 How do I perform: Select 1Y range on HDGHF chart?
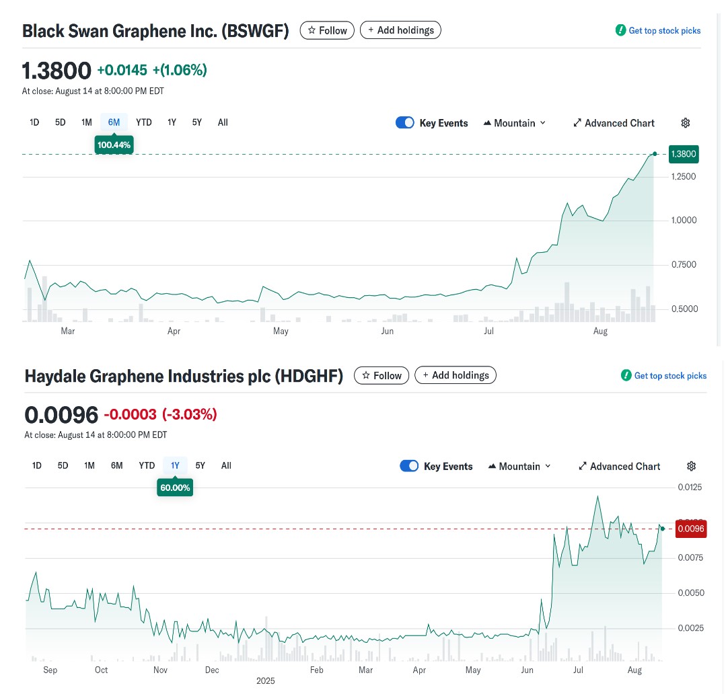pyautogui.click(x=175, y=465)
